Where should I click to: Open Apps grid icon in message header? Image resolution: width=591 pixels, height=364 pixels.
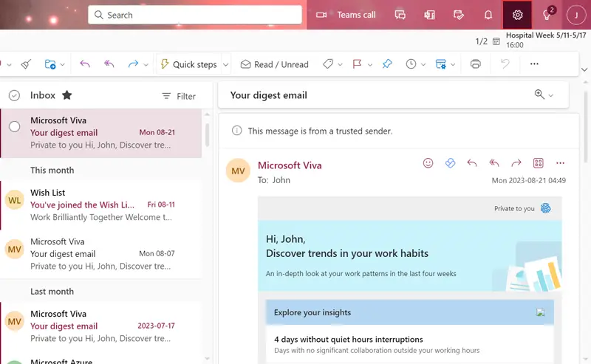click(539, 163)
